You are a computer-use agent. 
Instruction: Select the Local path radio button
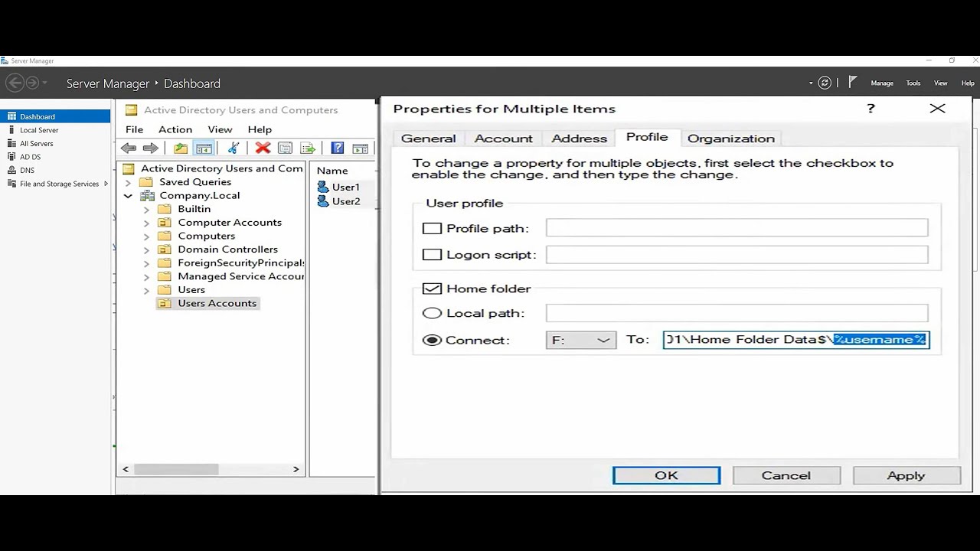[432, 313]
